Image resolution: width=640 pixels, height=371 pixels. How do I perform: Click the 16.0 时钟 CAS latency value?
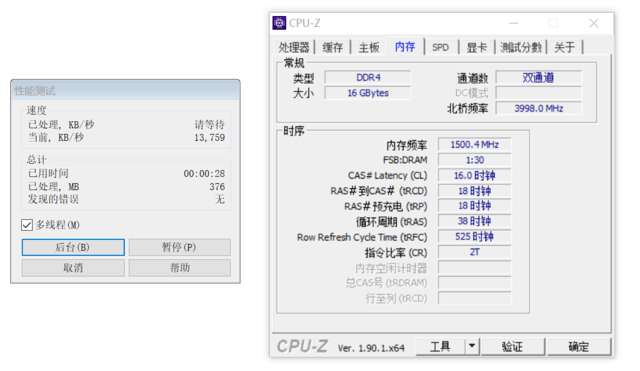(x=475, y=176)
